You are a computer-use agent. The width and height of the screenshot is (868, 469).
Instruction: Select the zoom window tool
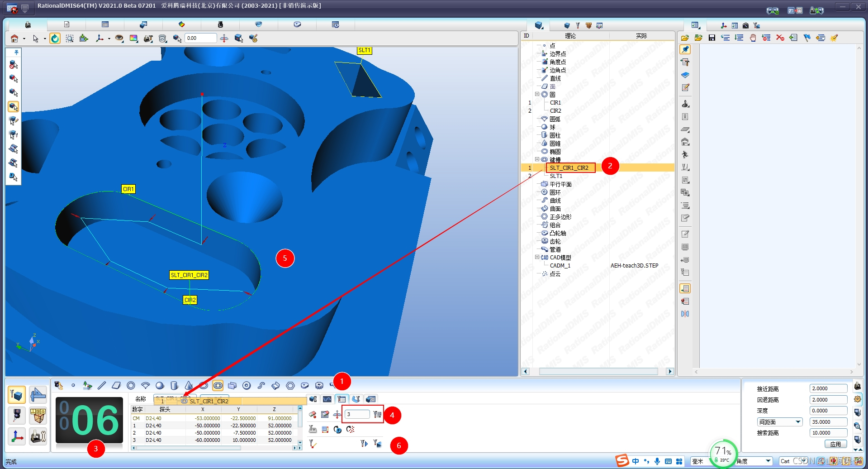[x=70, y=38]
